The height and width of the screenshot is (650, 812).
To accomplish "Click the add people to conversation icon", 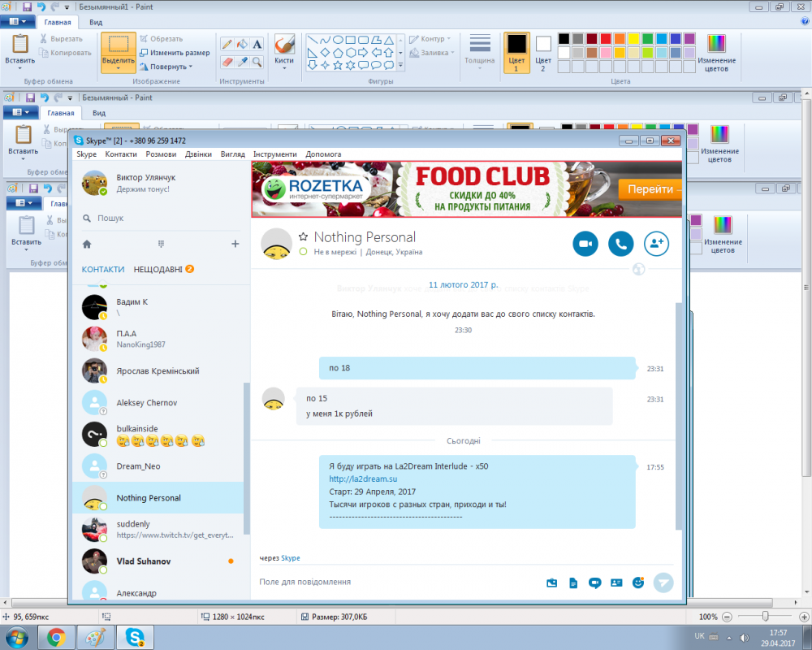I will 656,244.
